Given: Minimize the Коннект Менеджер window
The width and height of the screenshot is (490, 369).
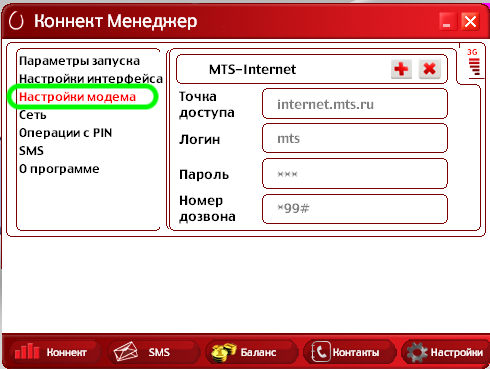Looking at the screenshot, I should point(447,22).
